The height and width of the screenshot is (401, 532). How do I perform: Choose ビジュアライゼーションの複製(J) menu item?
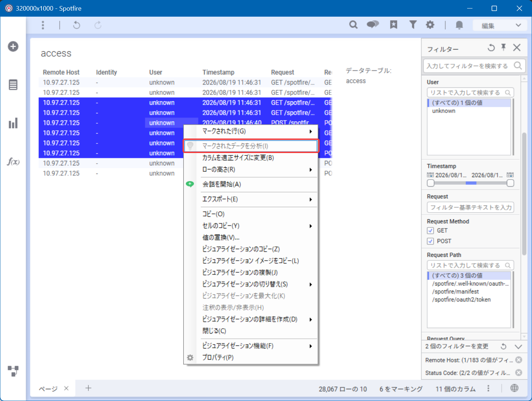click(250, 272)
